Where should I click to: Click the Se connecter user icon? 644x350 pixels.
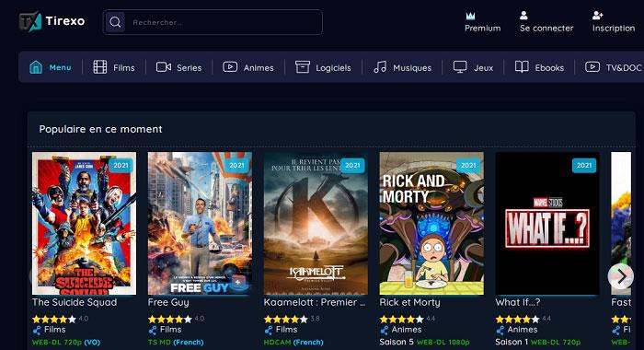coord(523,16)
